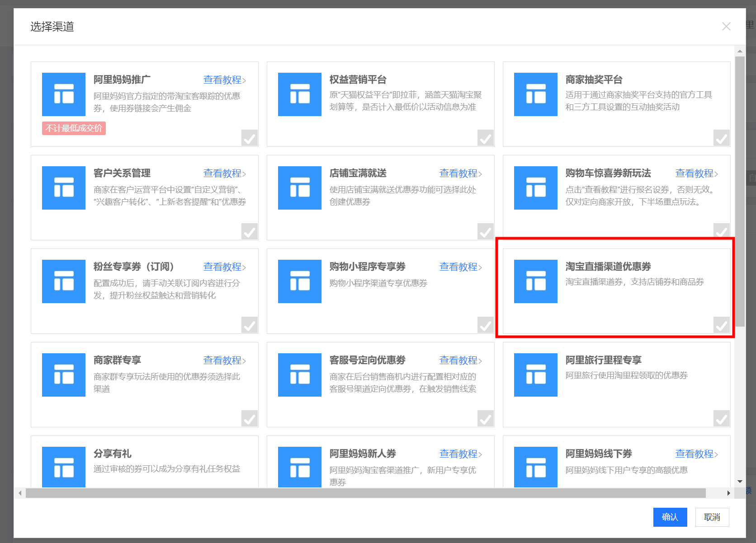Click description 阿里旅行使用淘里程领取的优惠券

627,375
